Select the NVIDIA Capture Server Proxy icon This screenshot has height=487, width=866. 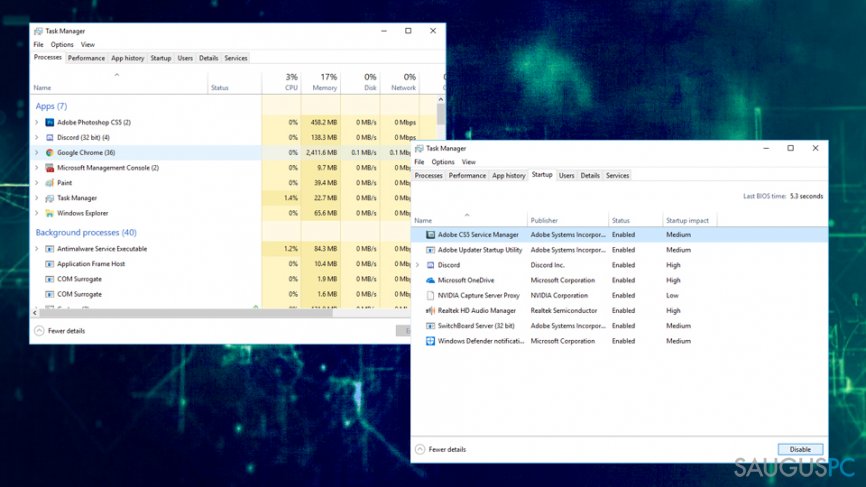(x=430, y=295)
